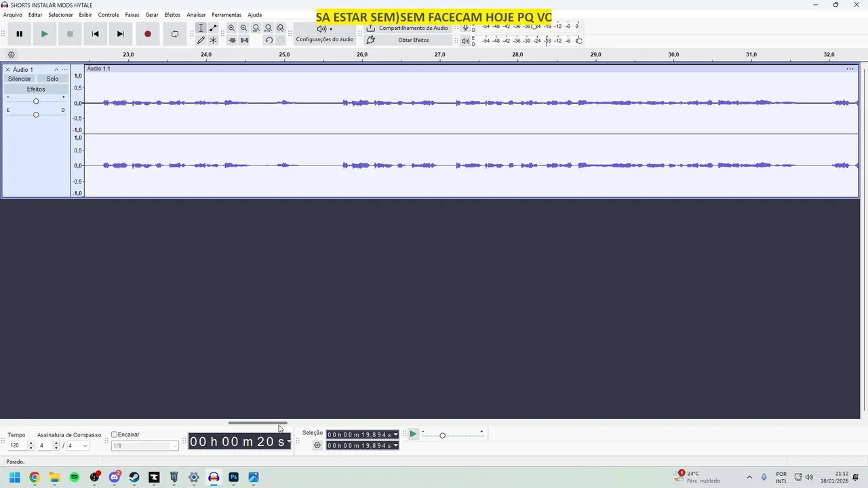
Task: Open the time display format dropdown
Action: [x=289, y=442]
